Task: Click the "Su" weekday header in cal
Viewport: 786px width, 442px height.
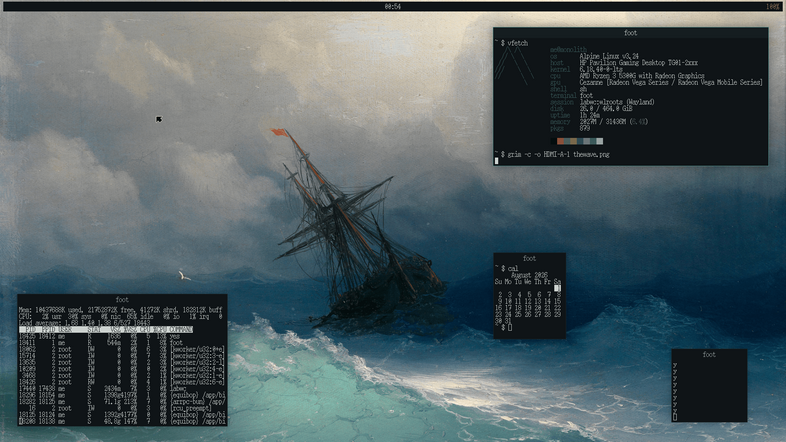Action: (498, 282)
